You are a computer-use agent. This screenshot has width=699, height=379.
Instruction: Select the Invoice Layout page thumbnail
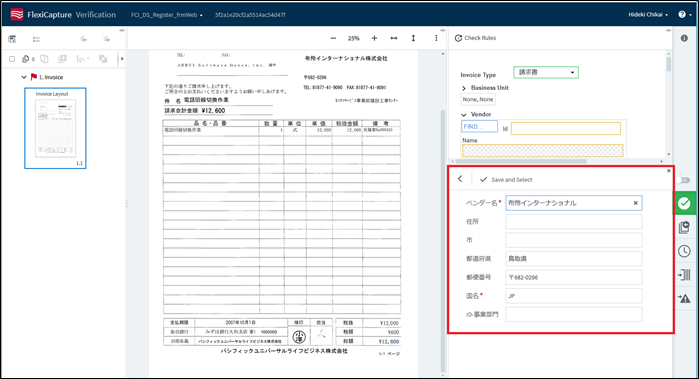pos(55,128)
